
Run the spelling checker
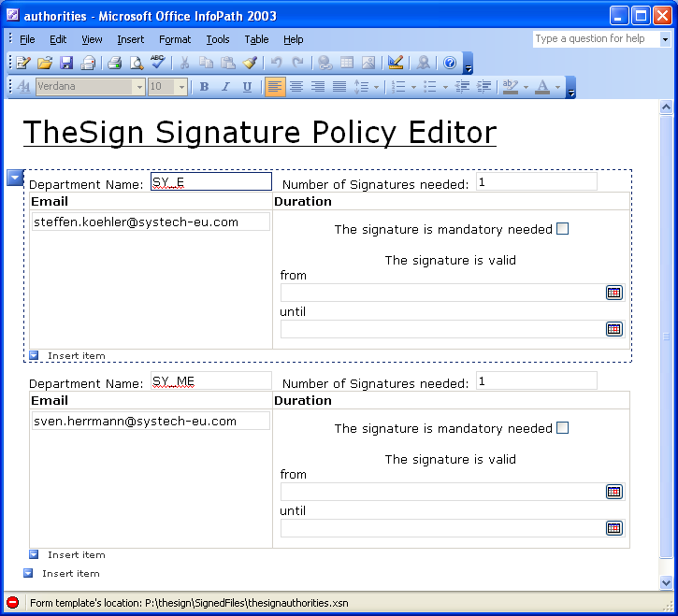(157, 63)
